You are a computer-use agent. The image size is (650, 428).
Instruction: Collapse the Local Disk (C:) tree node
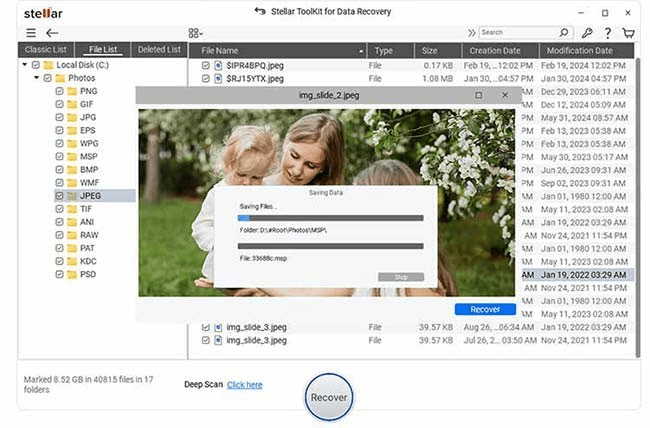pos(24,65)
